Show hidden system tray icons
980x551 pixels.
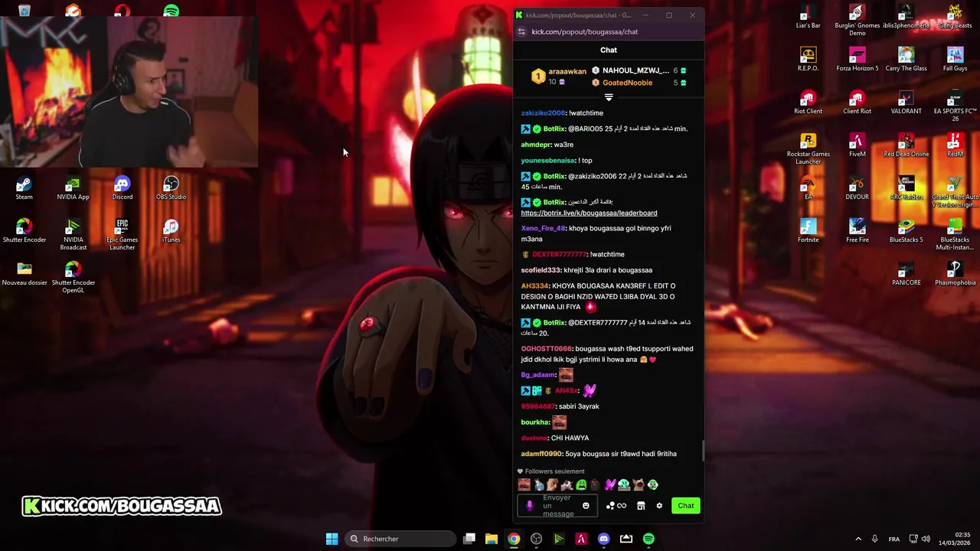coord(858,539)
